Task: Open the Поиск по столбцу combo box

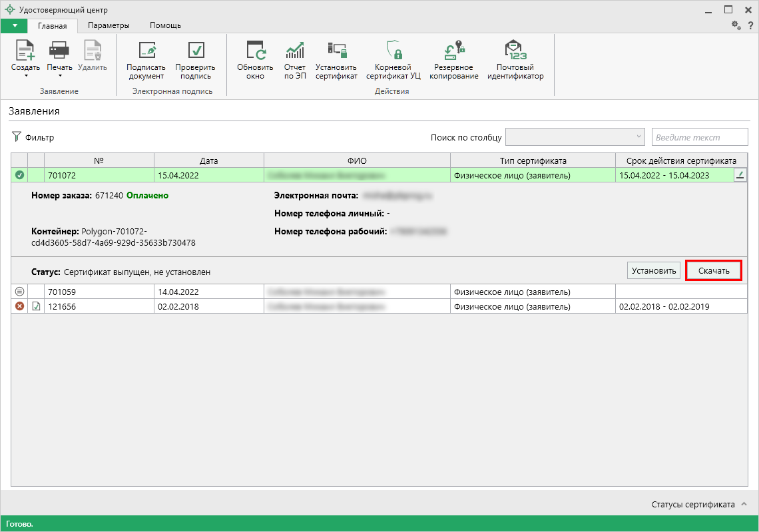Action: click(x=575, y=136)
